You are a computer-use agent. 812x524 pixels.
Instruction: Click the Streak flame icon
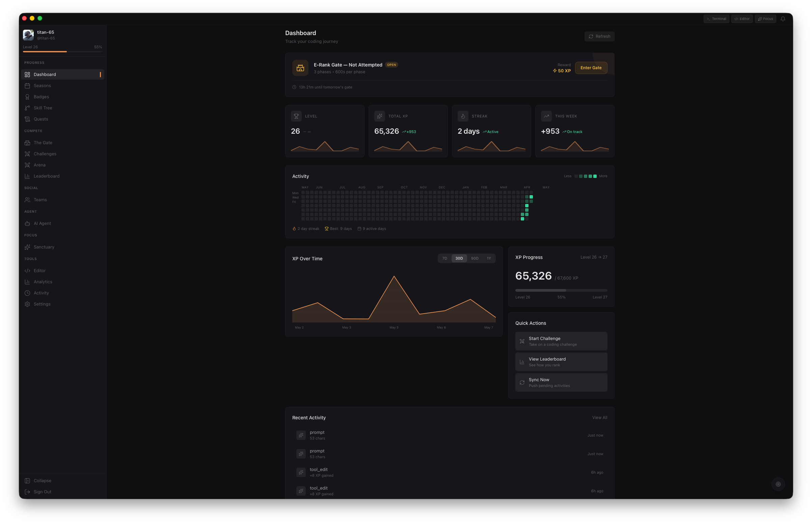coord(463,116)
